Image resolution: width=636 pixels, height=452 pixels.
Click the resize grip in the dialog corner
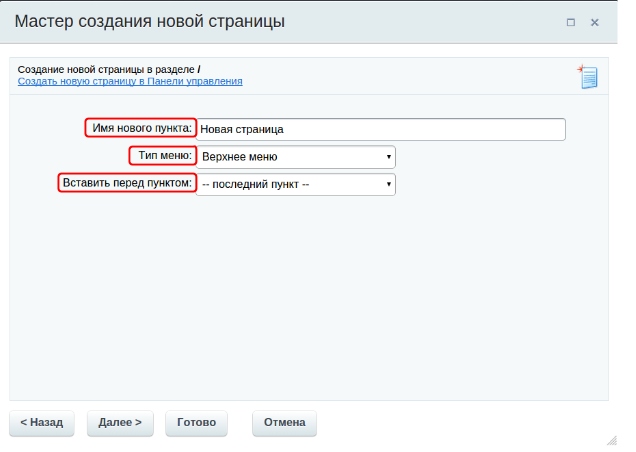(611, 437)
